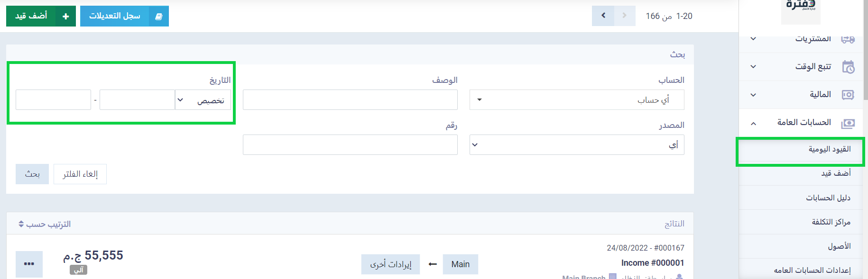Open the account 'أي حساب' dropdown
Viewport: 868px width, 279px height.
(577, 100)
